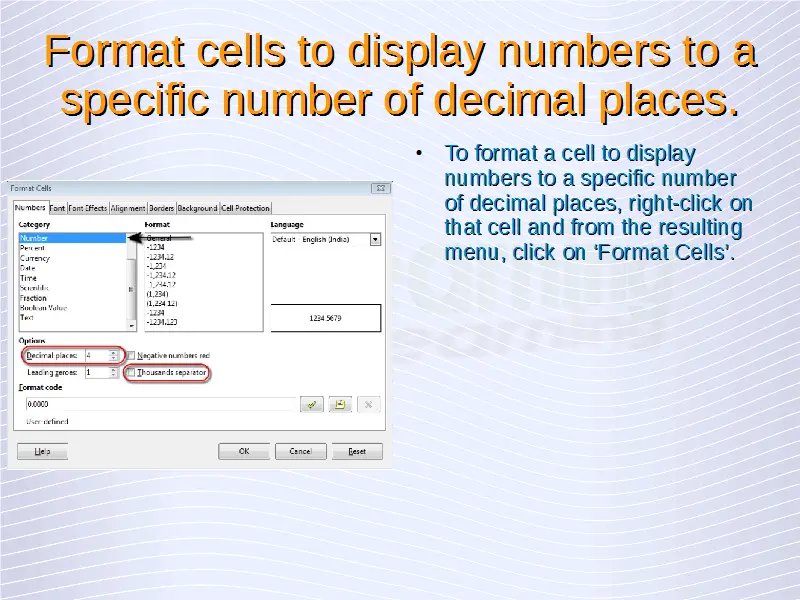Click the Decimal places spinner arrows

[x=116, y=355]
